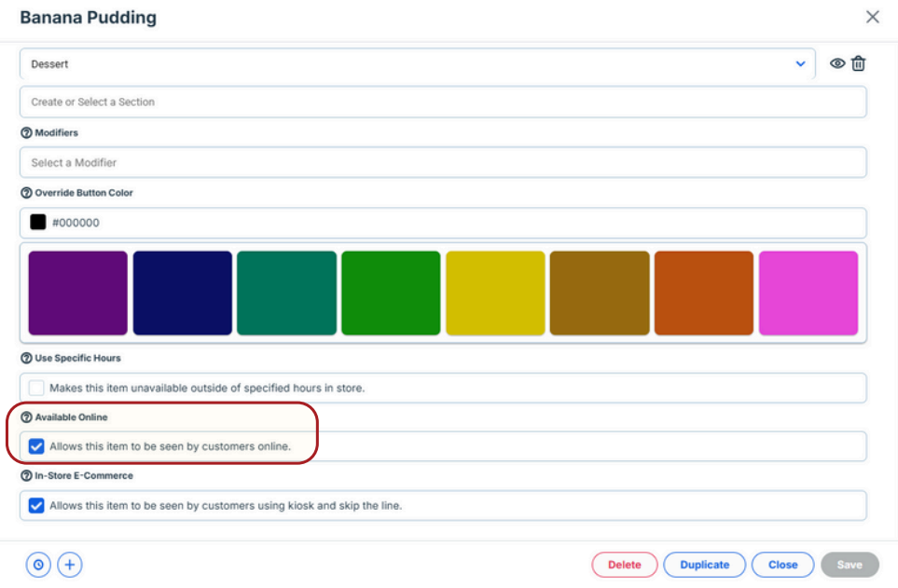This screenshot has height=588, width=898.
Task: Click the Override Button Color help icon
Action: click(x=26, y=193)
